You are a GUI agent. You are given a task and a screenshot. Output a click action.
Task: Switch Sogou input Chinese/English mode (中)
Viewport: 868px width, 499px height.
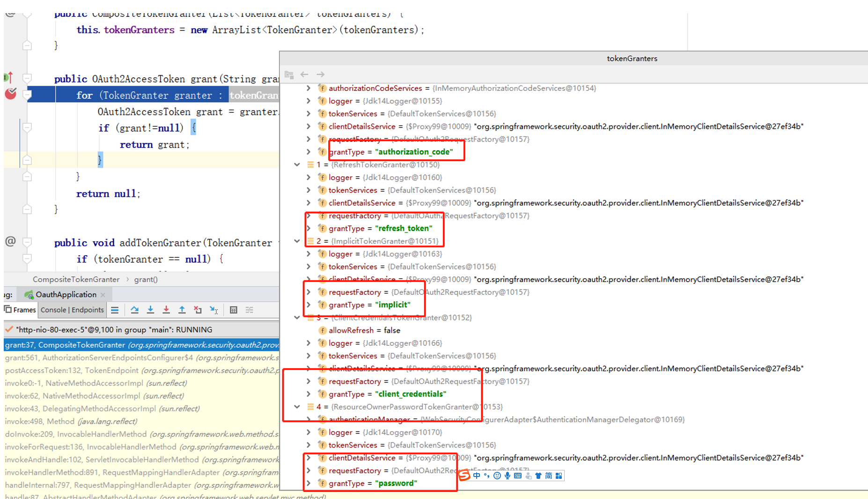477,476
